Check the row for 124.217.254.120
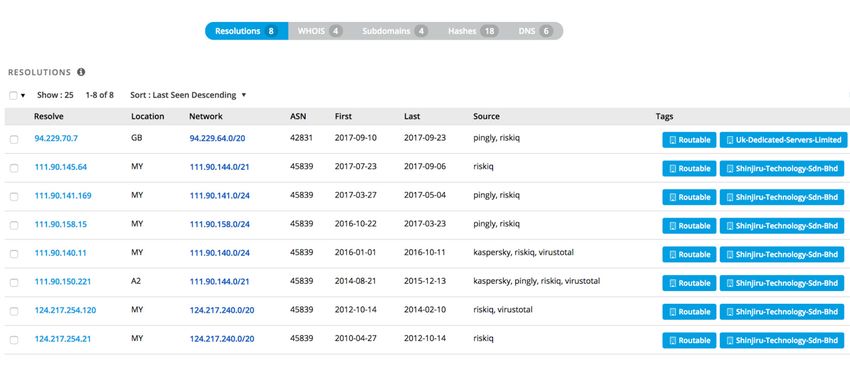Screen dimensions: 850x371 coord(14,311)
